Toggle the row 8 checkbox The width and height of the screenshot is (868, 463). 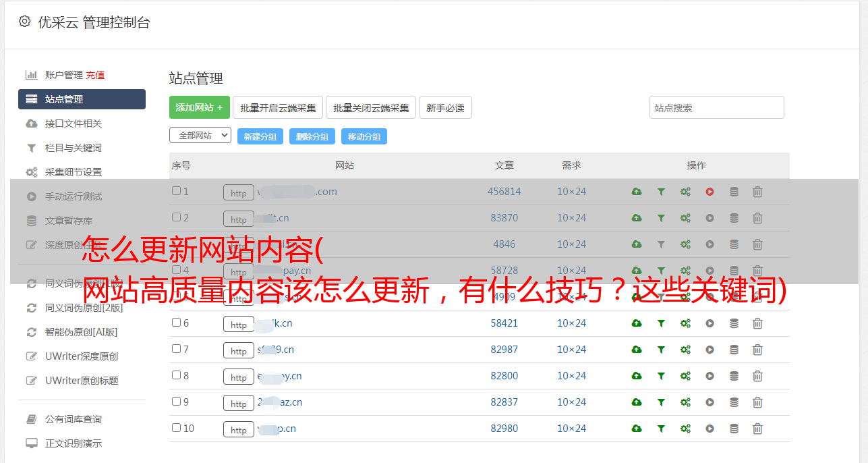pos(176,375)
